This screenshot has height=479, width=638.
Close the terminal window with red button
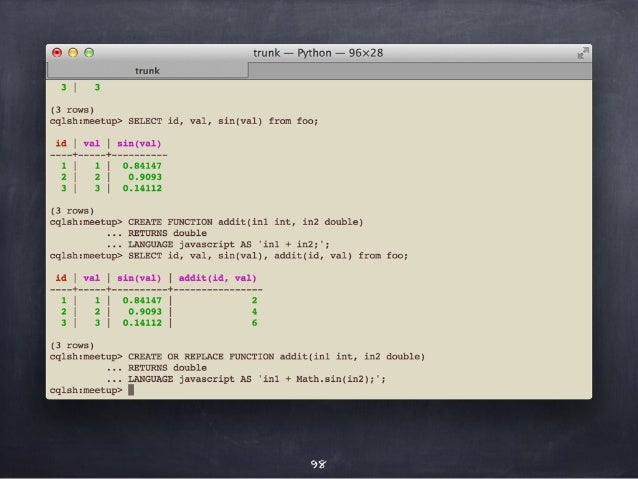click(x=57, y=52)
